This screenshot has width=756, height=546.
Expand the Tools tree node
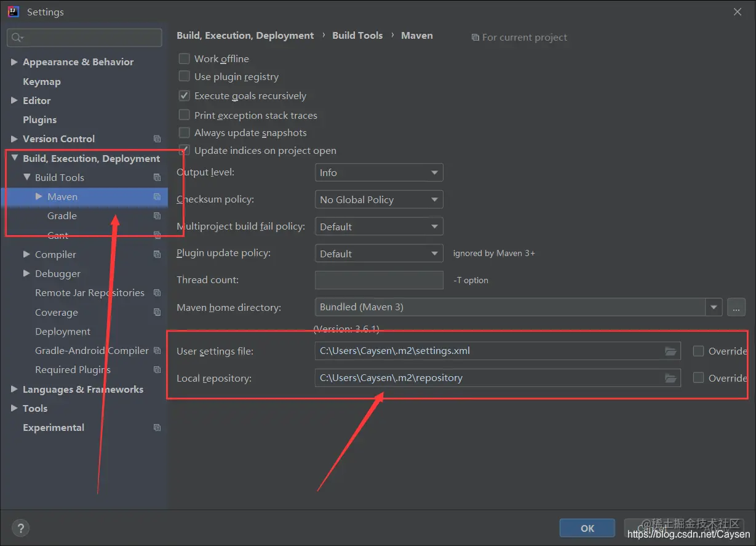point(14,408)
